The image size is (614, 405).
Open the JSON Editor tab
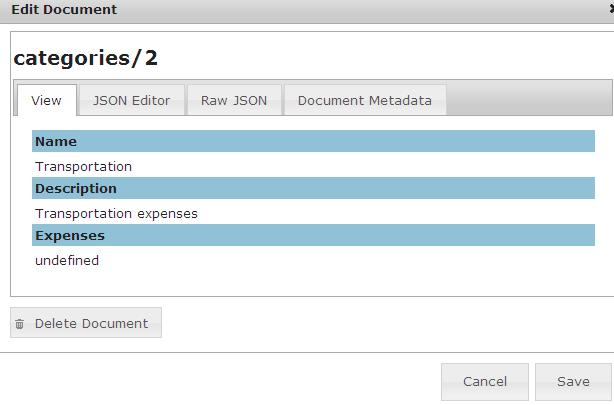tap(131, 100)
